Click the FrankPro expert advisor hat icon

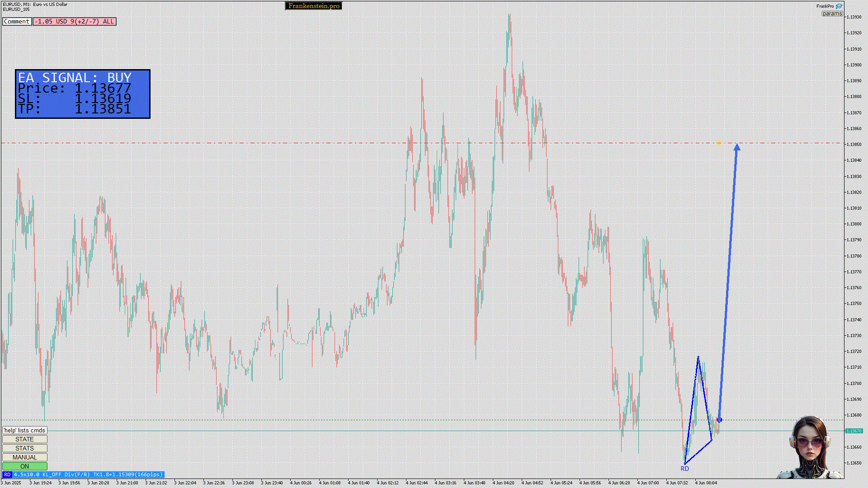839,6
